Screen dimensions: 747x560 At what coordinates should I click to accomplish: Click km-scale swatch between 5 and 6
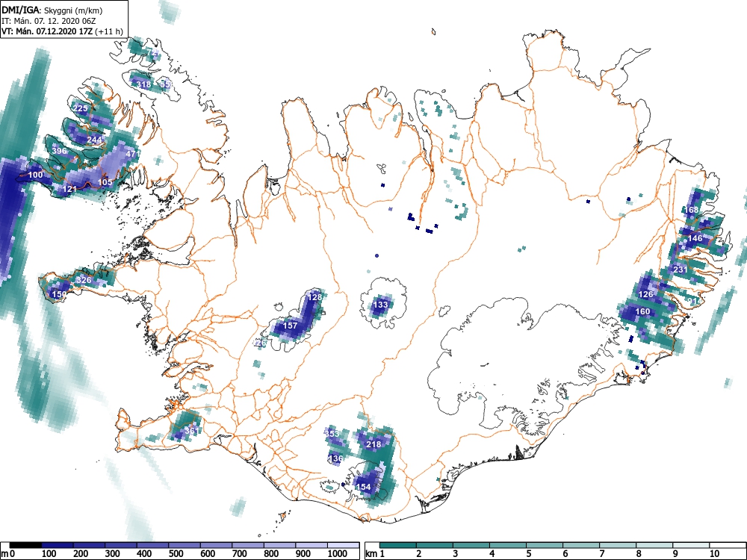[x=545, y=545]
